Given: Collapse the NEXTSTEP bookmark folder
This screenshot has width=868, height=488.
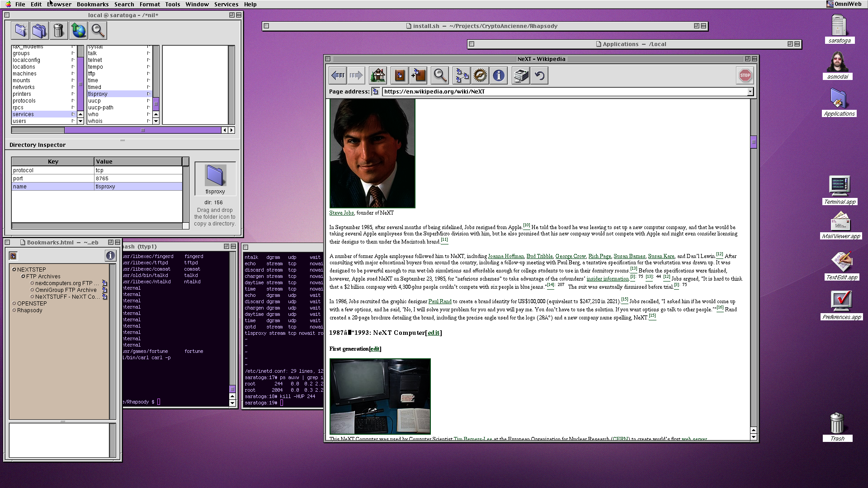Looking at the screenshot, I should (x=14, y=269).
